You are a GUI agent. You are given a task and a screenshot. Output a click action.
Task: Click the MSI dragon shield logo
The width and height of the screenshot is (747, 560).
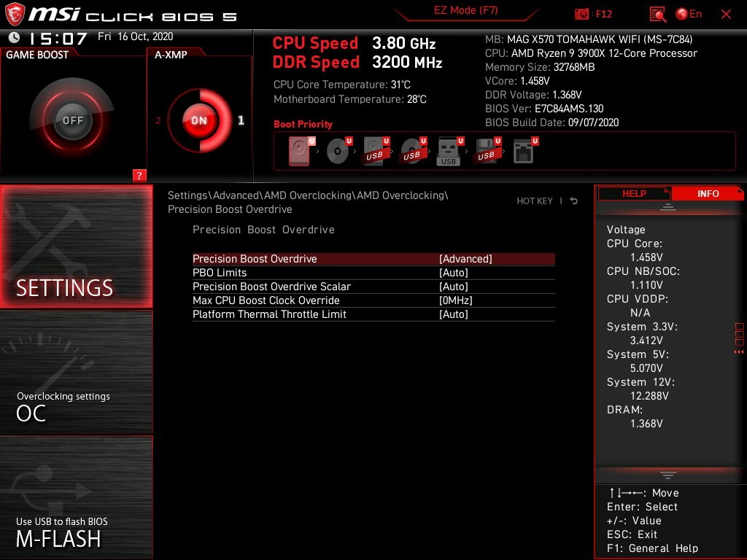click(x=15, y=14)
